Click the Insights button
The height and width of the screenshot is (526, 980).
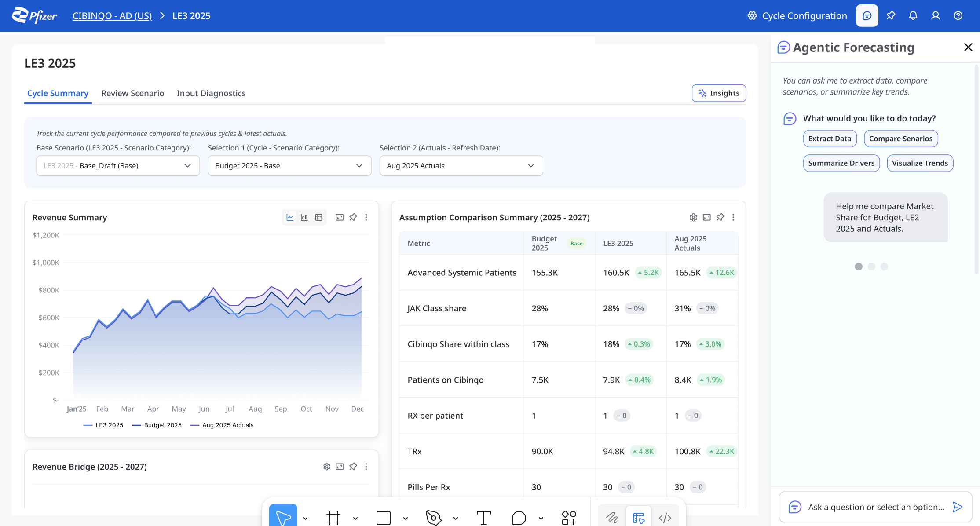click(719, 93)
